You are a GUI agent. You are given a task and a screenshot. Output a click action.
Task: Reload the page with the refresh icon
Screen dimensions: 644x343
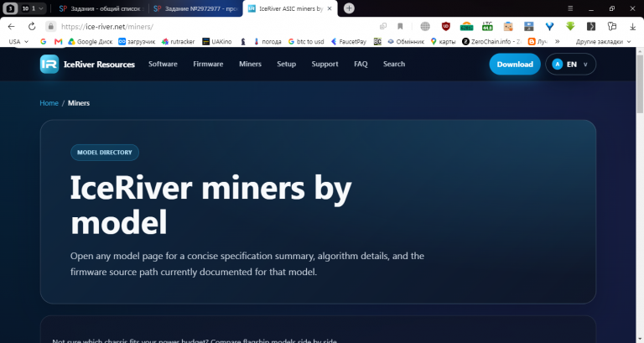32,26
